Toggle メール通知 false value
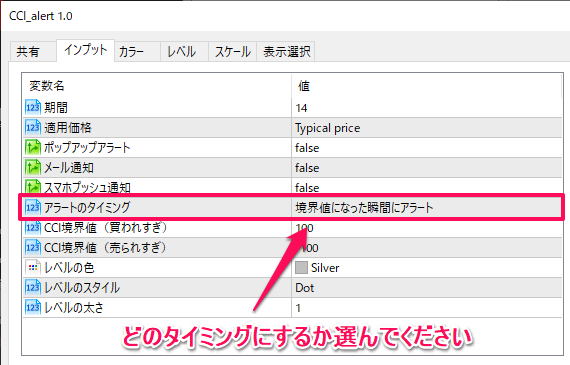Viewport: 570px width, 365px height. click(x=426, y=168)
